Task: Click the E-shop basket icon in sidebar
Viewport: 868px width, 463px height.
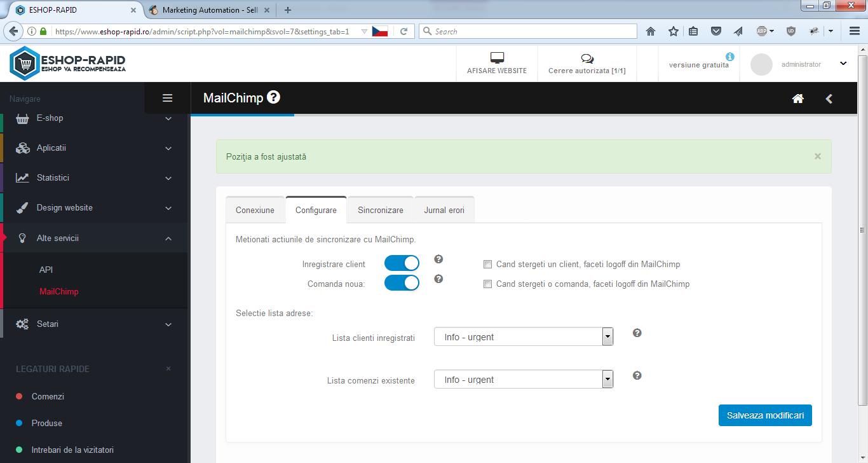Action: (x=22, y=118)
